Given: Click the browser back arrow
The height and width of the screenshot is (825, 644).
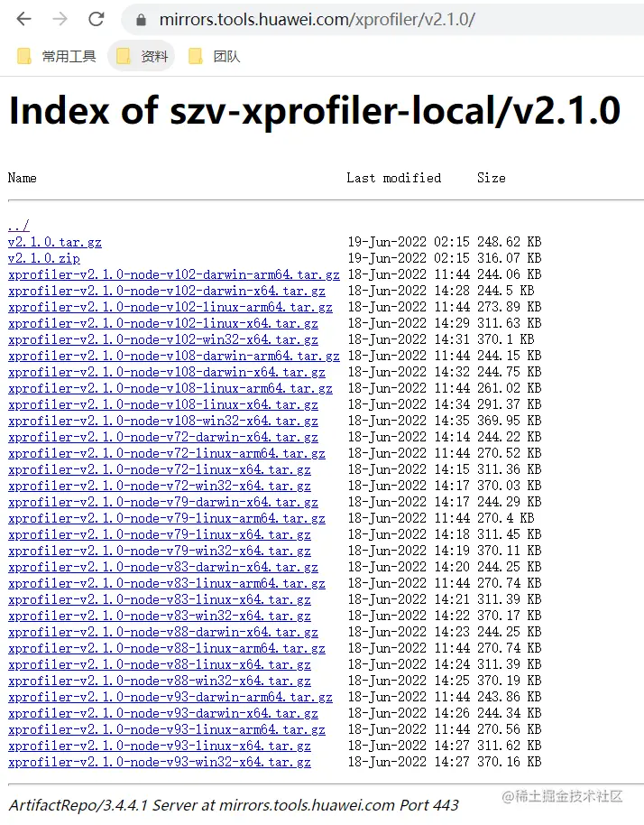Looking at the screenshot, I should [24, 20].
